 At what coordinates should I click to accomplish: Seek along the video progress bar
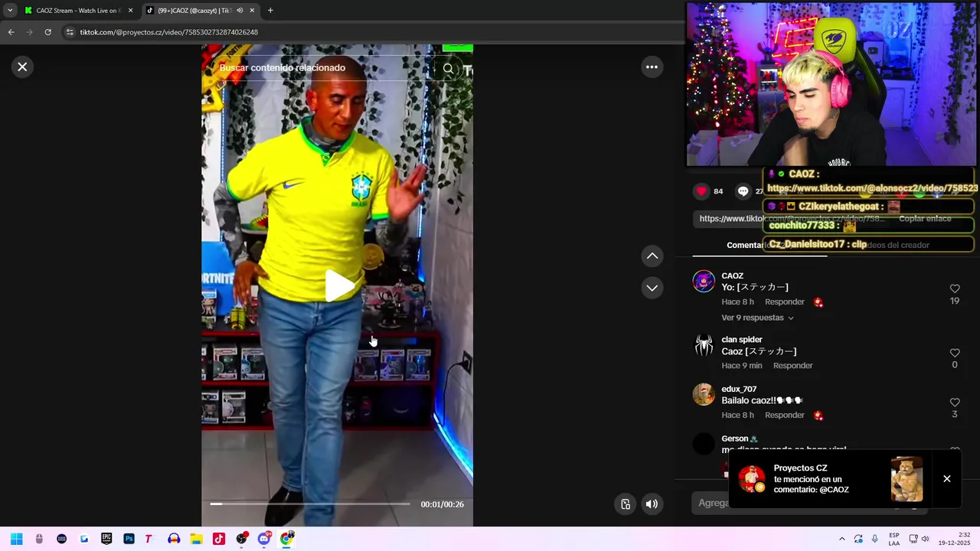(310, 504)
